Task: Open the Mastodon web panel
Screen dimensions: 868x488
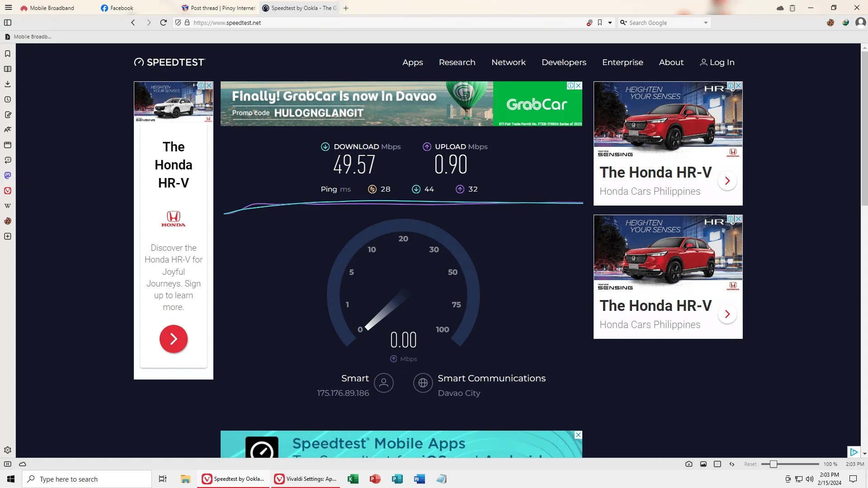Action: point(8,175)
